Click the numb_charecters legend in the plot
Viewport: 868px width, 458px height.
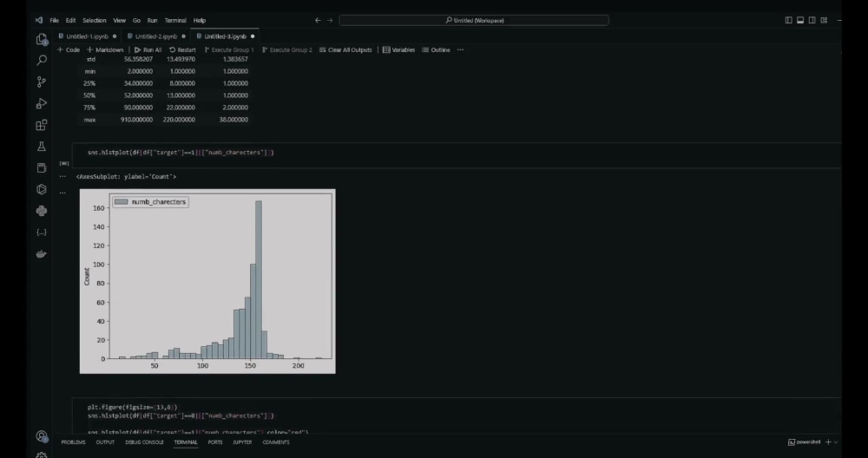[x=150, y=202]
